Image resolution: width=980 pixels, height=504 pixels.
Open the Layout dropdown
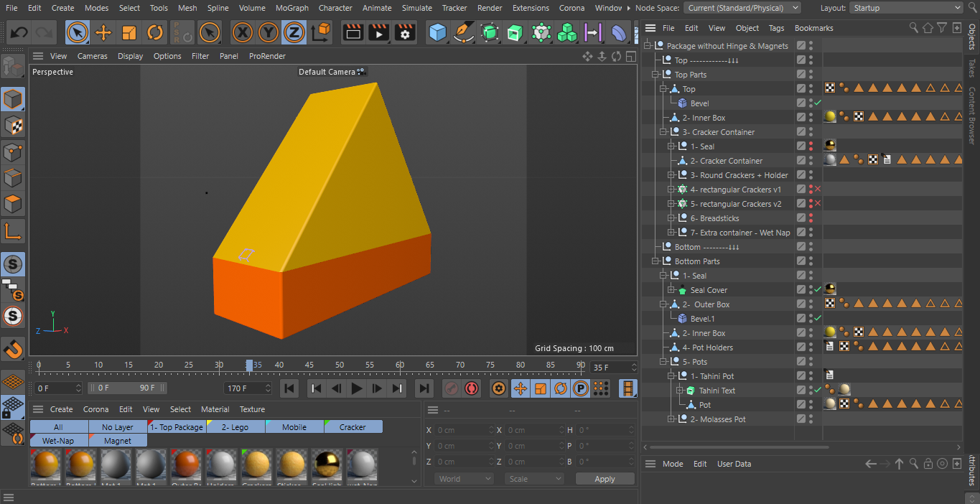tap(906, 8)
